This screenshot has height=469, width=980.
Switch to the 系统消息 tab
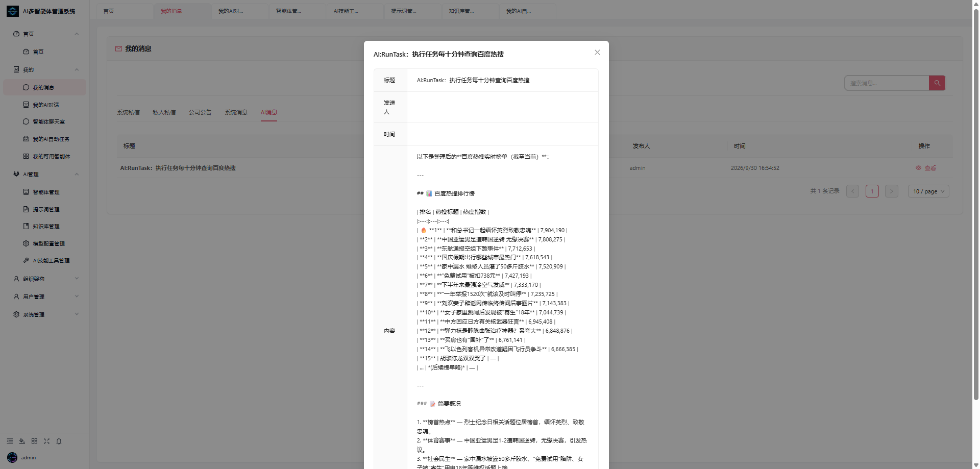[x=236, y=112]
